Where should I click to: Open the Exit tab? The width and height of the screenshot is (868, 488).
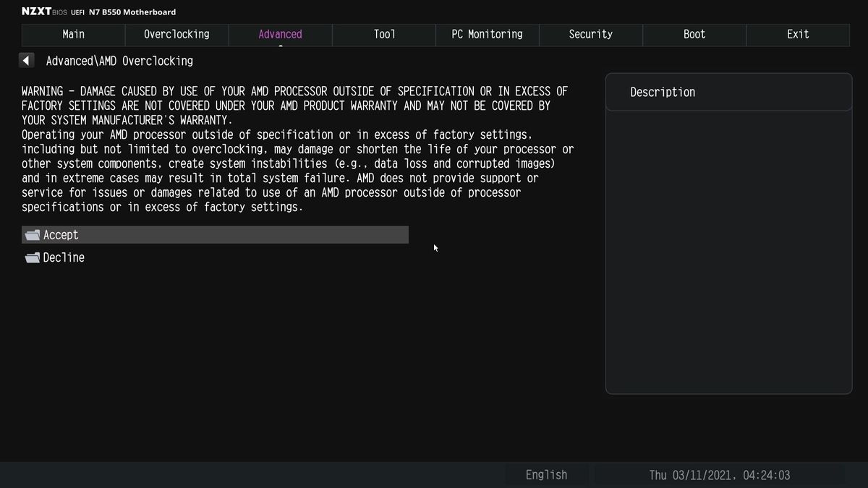tap(798, 35)
